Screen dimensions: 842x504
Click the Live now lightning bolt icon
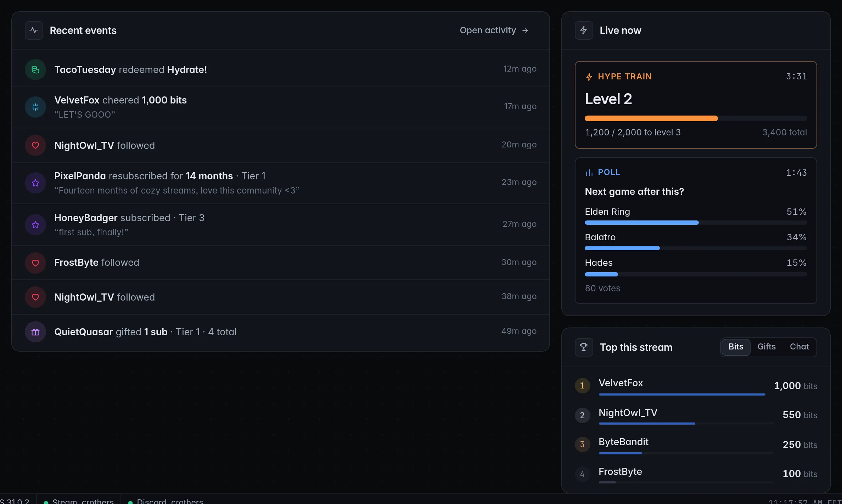click(x=584, y=30)
